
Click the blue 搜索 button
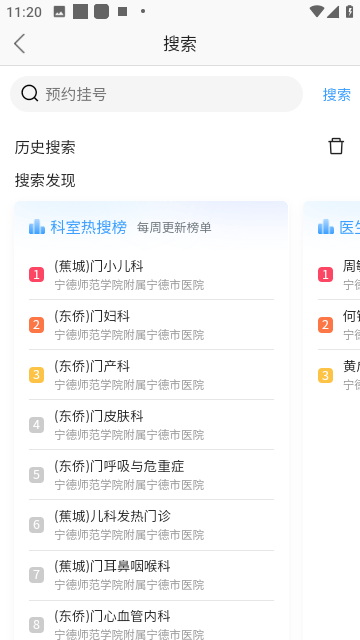coord(337,94)
